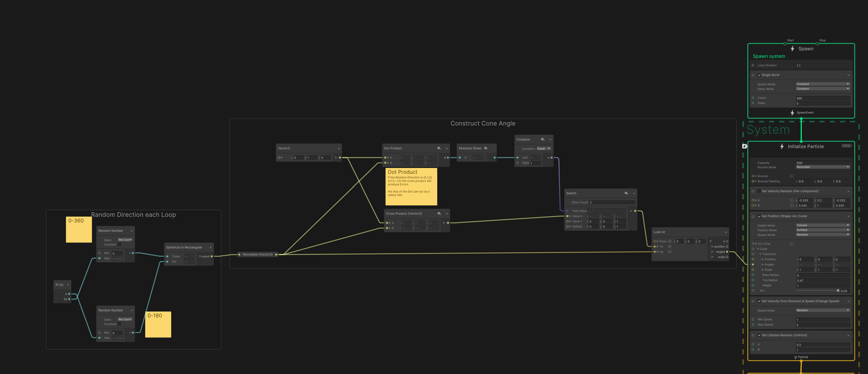Click the Construct Cone Angle group title

[x=483, y=123]
